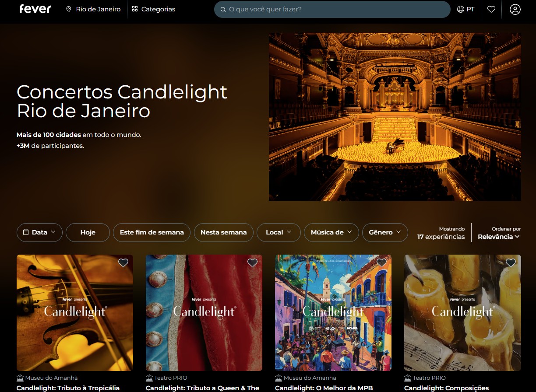The image size is (536, 392).
Task: Open the Data dropdown filter
Action: [39, 232]
